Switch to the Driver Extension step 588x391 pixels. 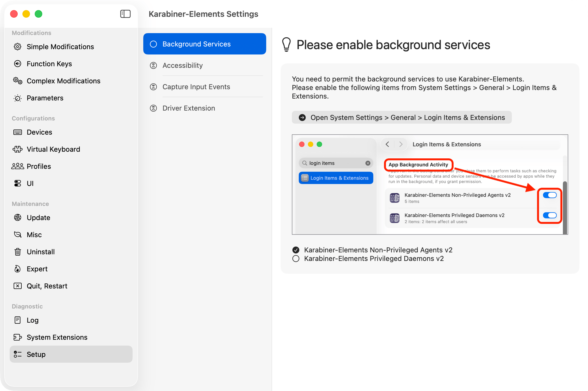pos(205,108)
